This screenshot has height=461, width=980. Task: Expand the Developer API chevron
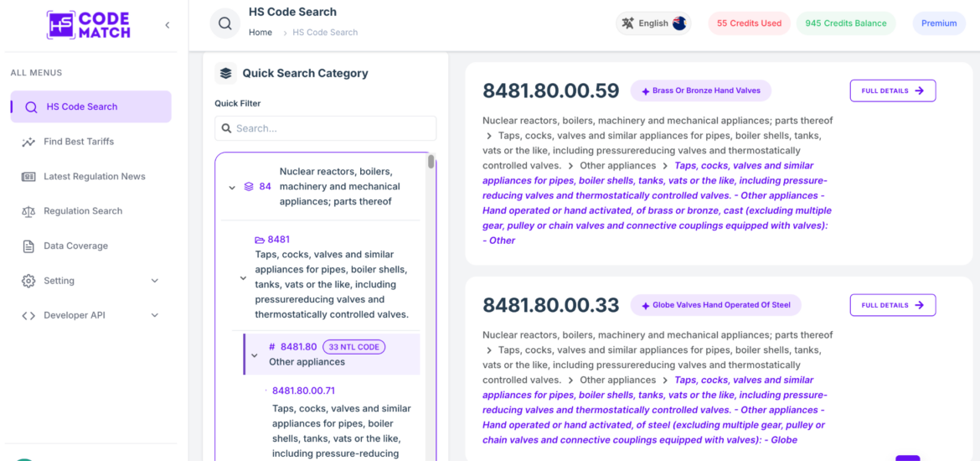click(155, 316)
